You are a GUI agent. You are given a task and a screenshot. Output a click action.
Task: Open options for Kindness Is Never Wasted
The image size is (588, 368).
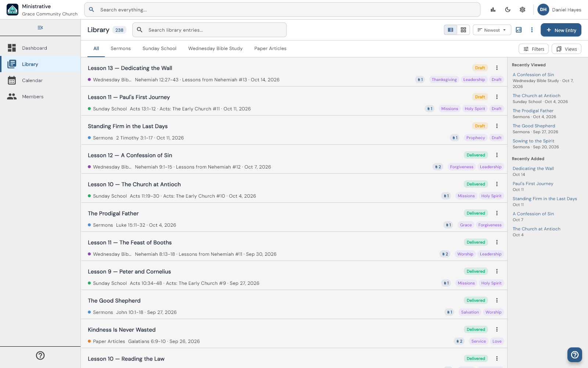497,329
